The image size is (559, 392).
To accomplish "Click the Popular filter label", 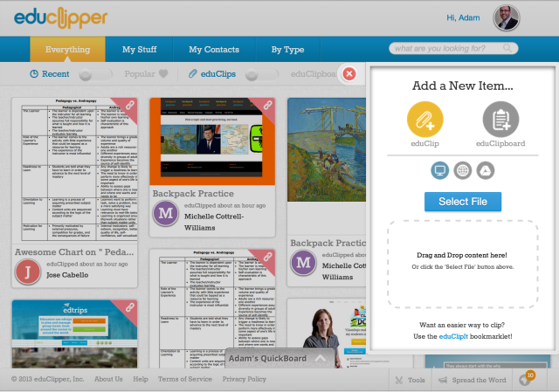I will [140, 73].
